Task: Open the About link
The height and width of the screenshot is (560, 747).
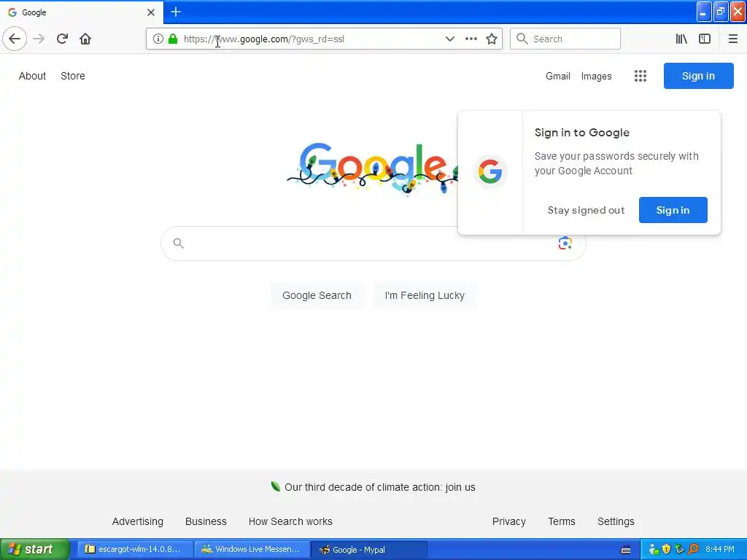Action: click(x=32, y=76)
